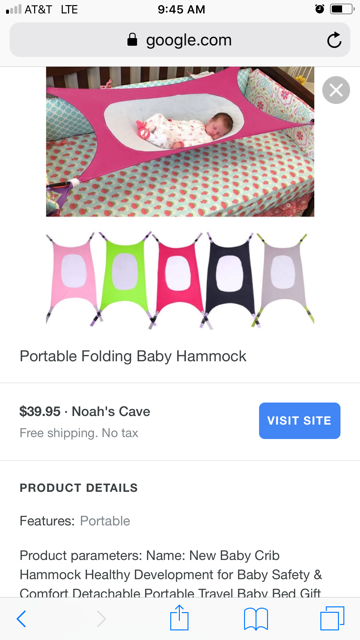
Task: Tap the lock icon in address bar
Action: click(x=132, y=40)
